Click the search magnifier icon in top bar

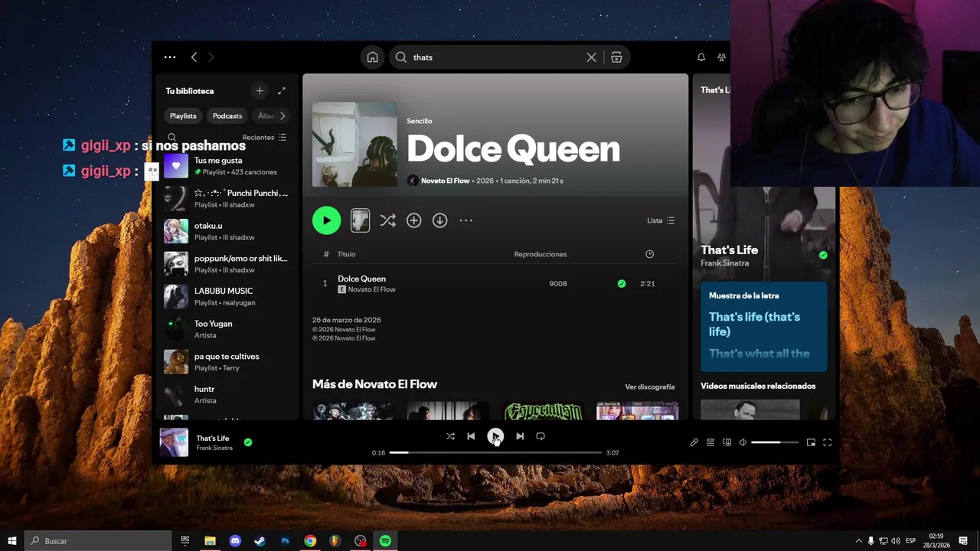400,57
